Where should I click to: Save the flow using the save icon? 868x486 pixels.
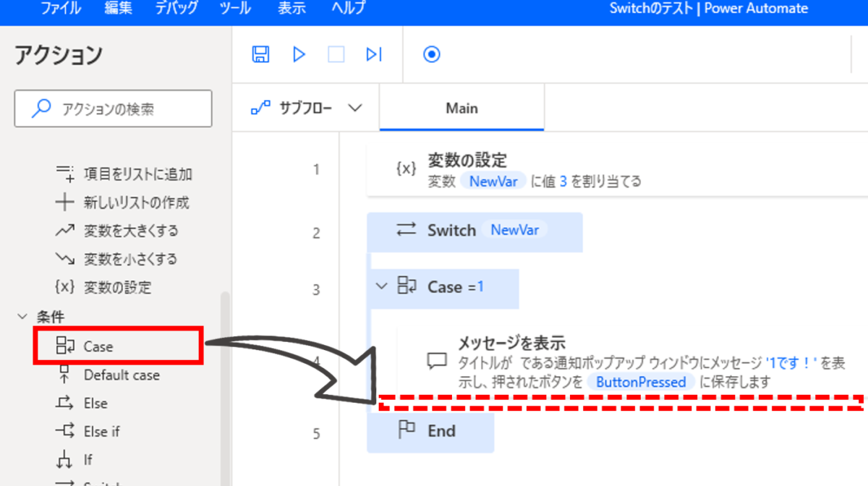(x=261, y=54)
